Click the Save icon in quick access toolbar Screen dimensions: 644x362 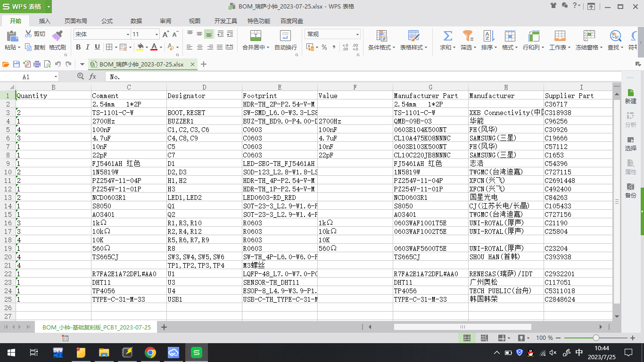(17, 65)
